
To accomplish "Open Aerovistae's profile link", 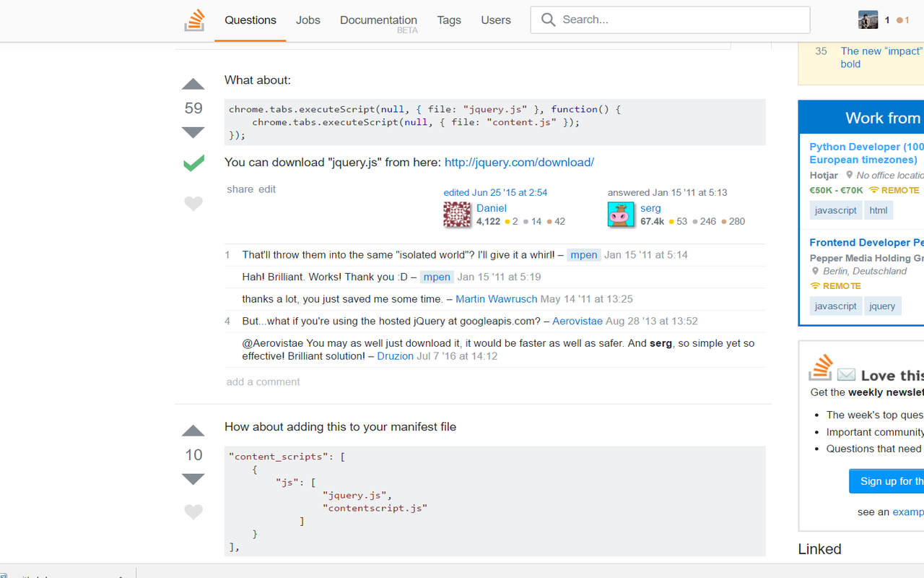I will [x=577, y=321].
